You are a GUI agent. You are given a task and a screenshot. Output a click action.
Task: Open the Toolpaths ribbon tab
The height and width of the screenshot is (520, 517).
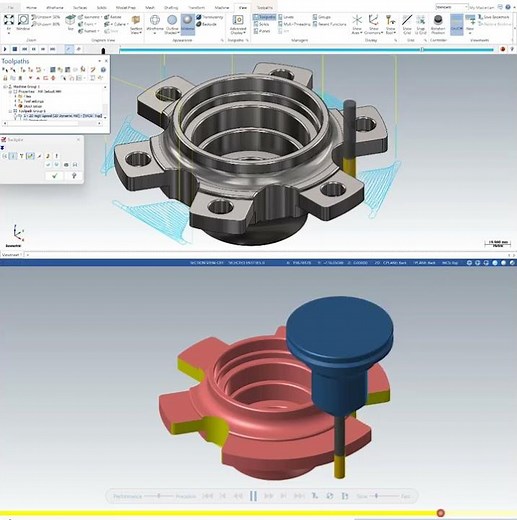click(265, 7)
